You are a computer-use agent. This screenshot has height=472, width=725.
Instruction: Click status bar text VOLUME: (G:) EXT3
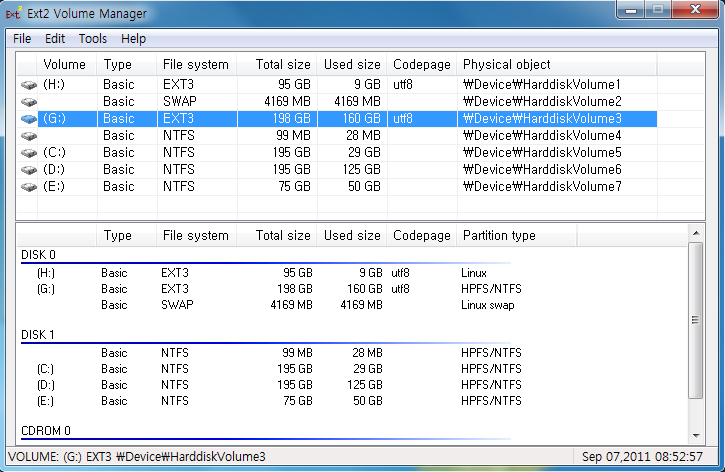pyautogui.click(x=60, y=457)
